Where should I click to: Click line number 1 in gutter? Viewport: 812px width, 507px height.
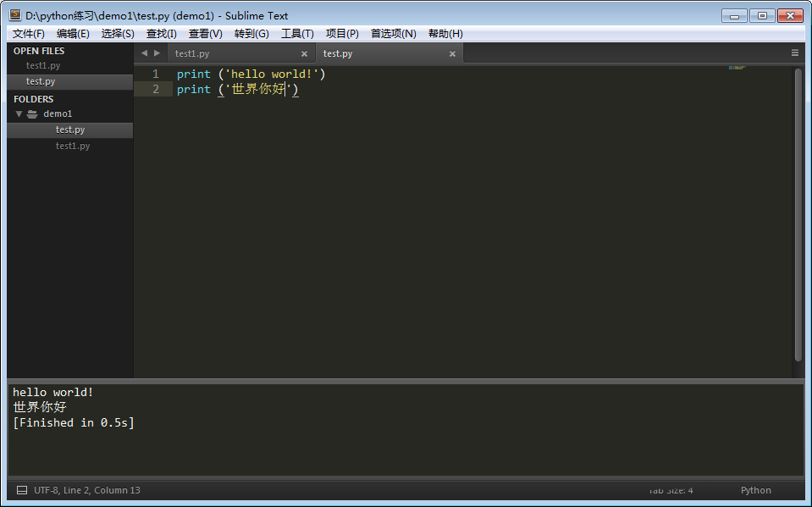coord(155,74)
